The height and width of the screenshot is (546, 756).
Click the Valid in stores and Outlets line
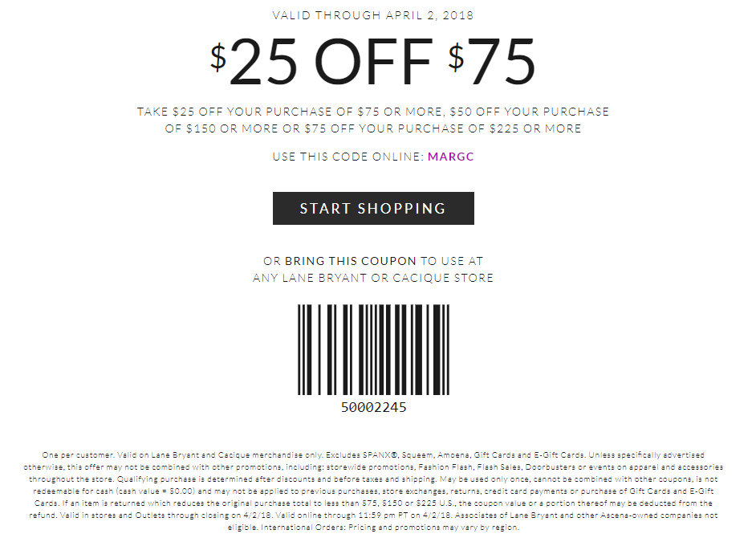pyautogui.click(x=373, y=515)
